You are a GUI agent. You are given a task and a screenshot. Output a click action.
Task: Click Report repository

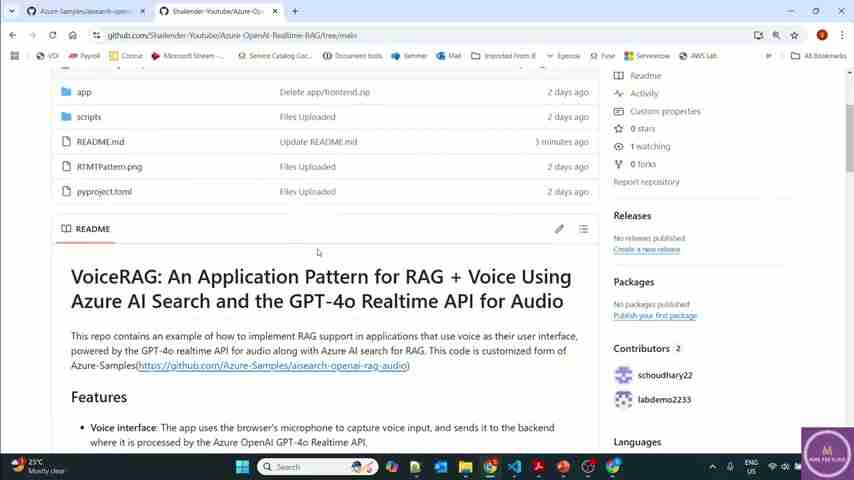pyautogui.click(x=646, y=182)
